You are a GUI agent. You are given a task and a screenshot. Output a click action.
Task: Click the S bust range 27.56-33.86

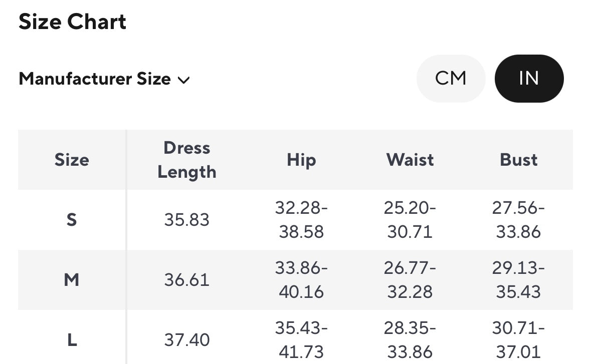(518, 220)
